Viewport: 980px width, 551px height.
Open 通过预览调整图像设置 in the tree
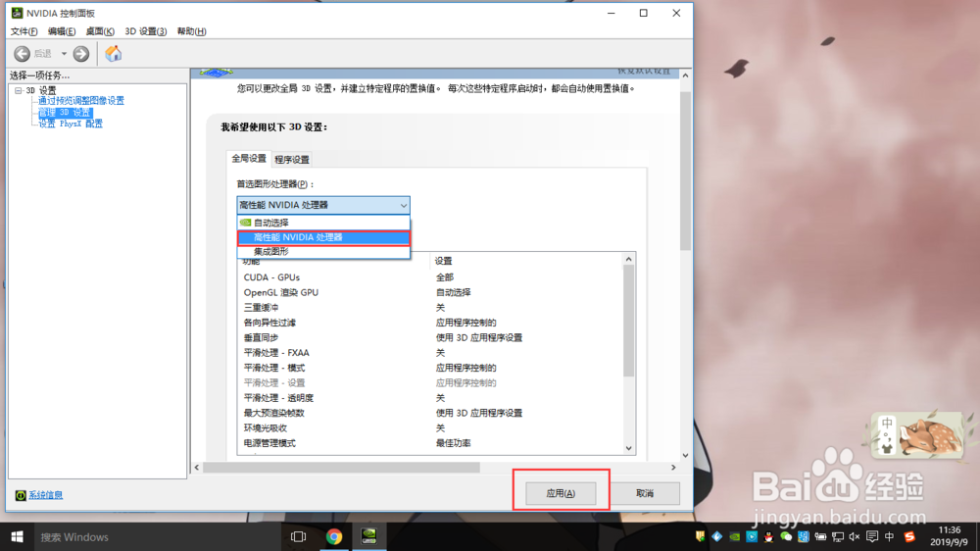point(81,101)
